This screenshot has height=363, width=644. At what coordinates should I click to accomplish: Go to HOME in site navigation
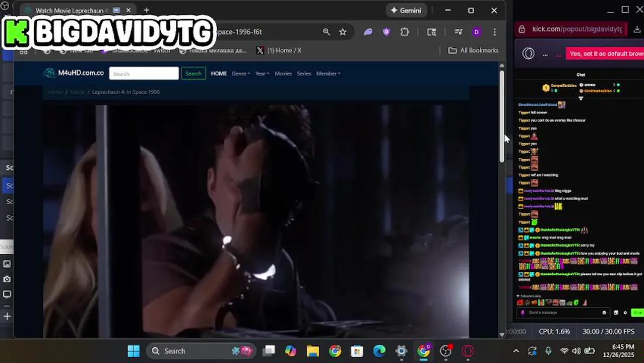pyautogui.click(x=219, y=74)
